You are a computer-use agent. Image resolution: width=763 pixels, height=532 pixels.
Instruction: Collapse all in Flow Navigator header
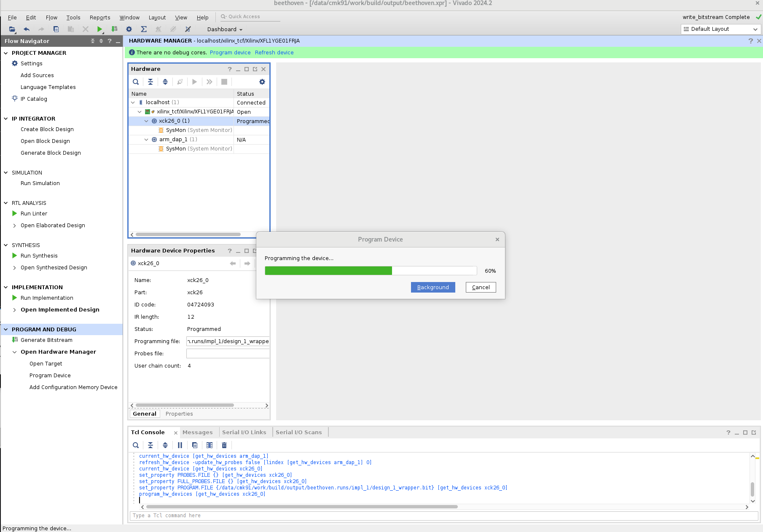(93, 41)
